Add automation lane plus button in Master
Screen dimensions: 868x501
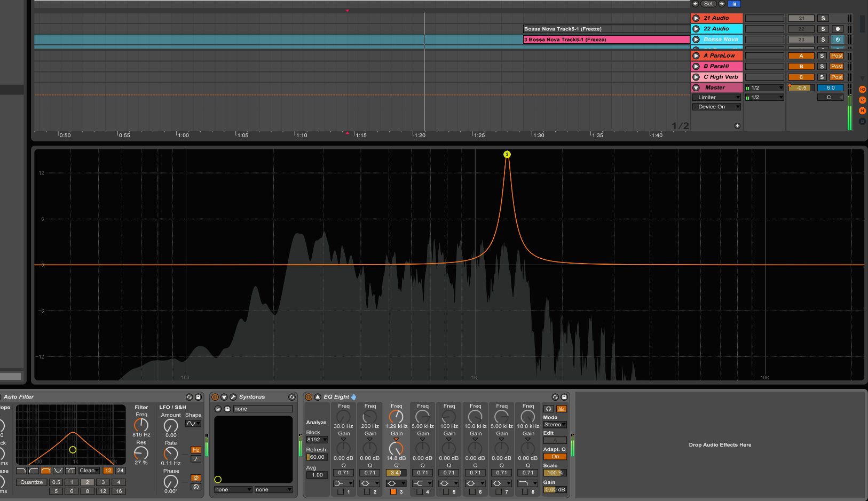click(737, 126)
